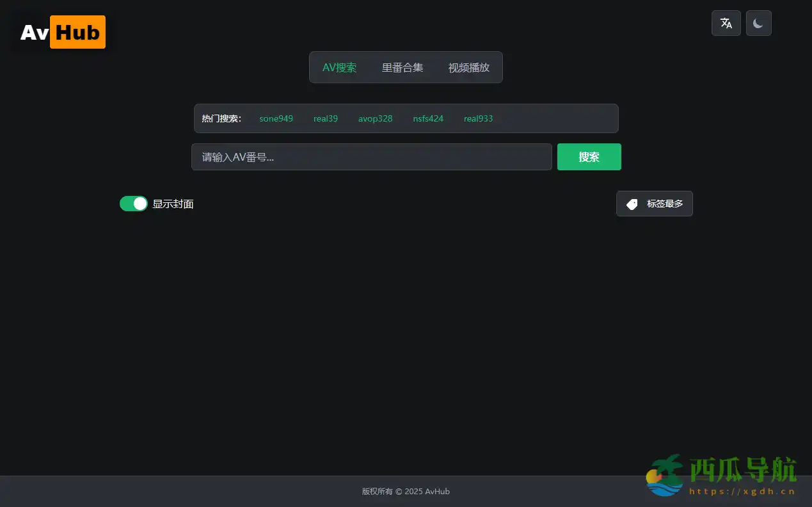The image size is (812, 507).
Task: Click the tag icon on 标签最多 button
Action: pyautogui.click(x=631, y=204)
